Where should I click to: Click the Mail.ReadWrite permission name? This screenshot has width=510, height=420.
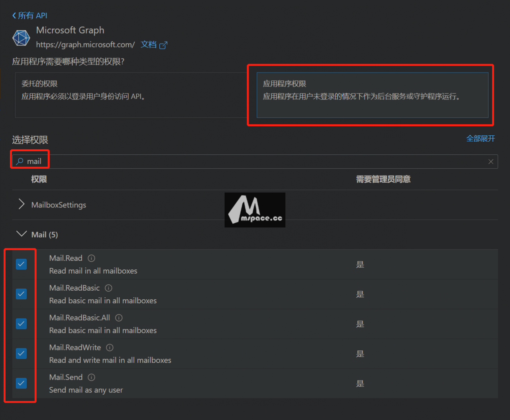point(75,348)
